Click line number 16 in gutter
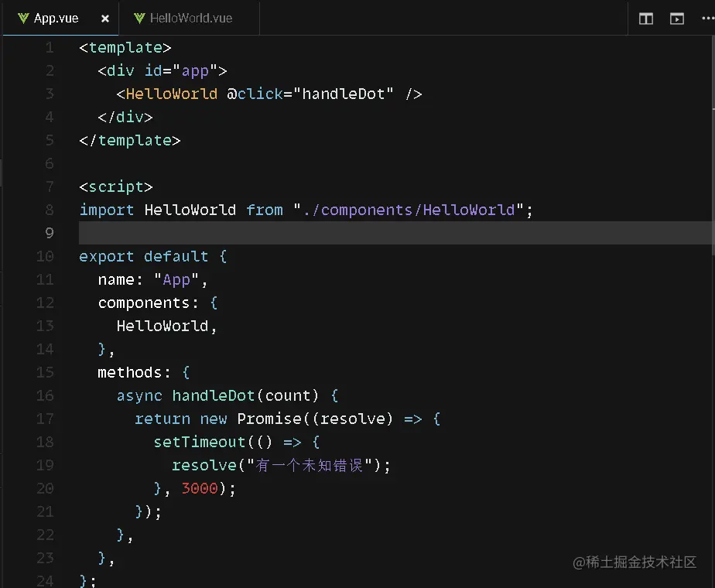715x588 pixels. coord(45,395)
